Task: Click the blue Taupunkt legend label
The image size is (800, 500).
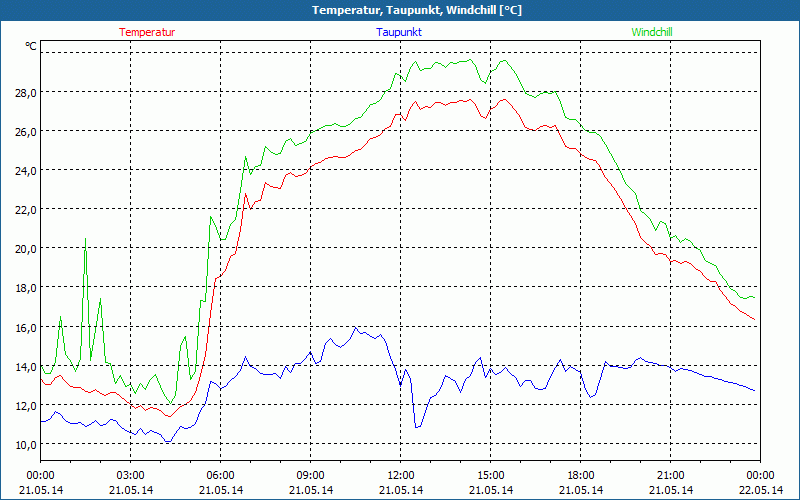Action: tap(399, 32)
